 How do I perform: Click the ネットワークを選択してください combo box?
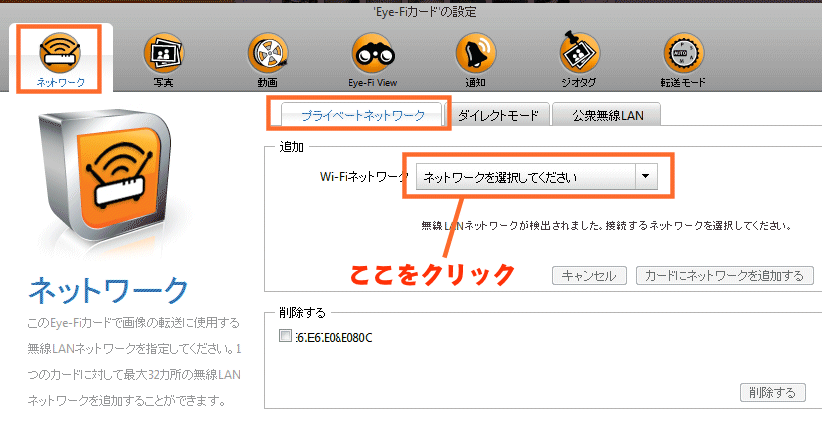coord(523,177)
